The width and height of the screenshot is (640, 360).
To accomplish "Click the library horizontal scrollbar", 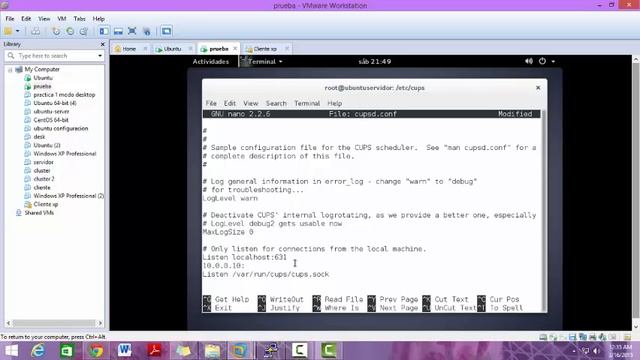I will click(x=54, y=323).
